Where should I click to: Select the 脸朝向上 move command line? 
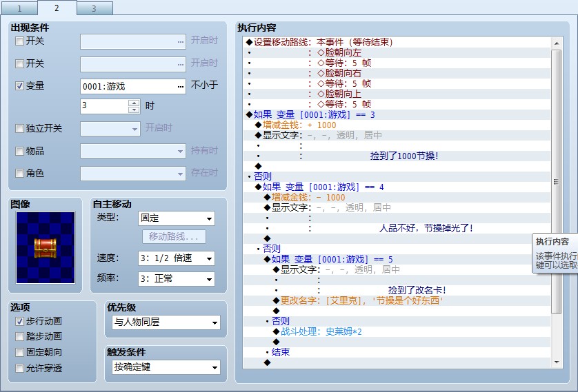397,94
